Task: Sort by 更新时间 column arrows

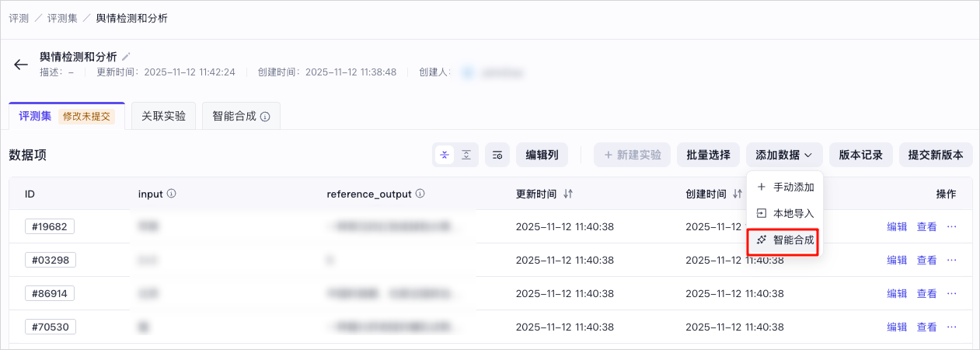Action: [x=568, y=194]
